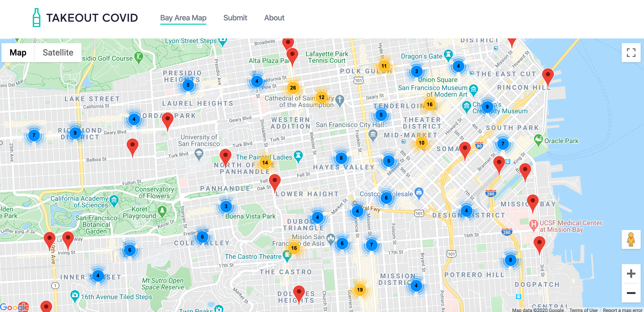This screenshot has width=644, height=312.
Task: Switch to Satellite imagery
Action: pyautogui.click(x=58, y=52)
